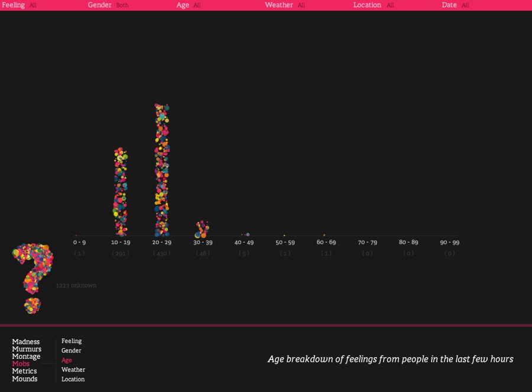Viewport: 532px width, 392px height.
Task: Click the 30 - 39 bubble cluster
Action: coord(202,230)
